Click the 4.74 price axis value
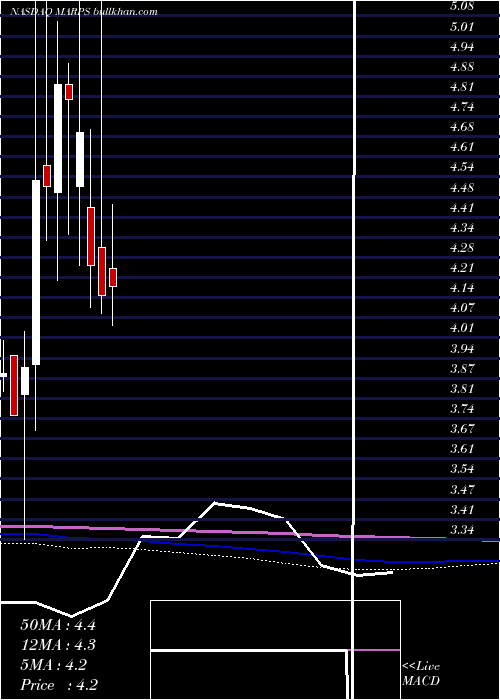The height and width of the screenshot is (700, 500). pos(462,107)
